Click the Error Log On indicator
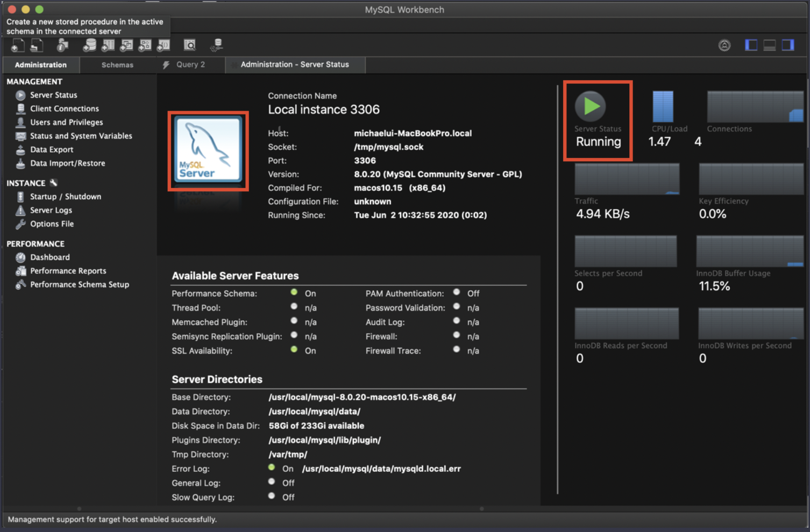Image resolution: width=810 pixels, height=532 pixels. [x=272, y=468]
